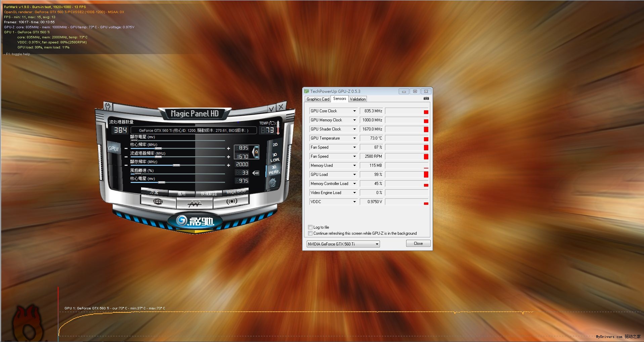This screenshot has width=644, height=342.
Task: Click plus button for 核心頻率 core frequency
Action: (228, 148)
